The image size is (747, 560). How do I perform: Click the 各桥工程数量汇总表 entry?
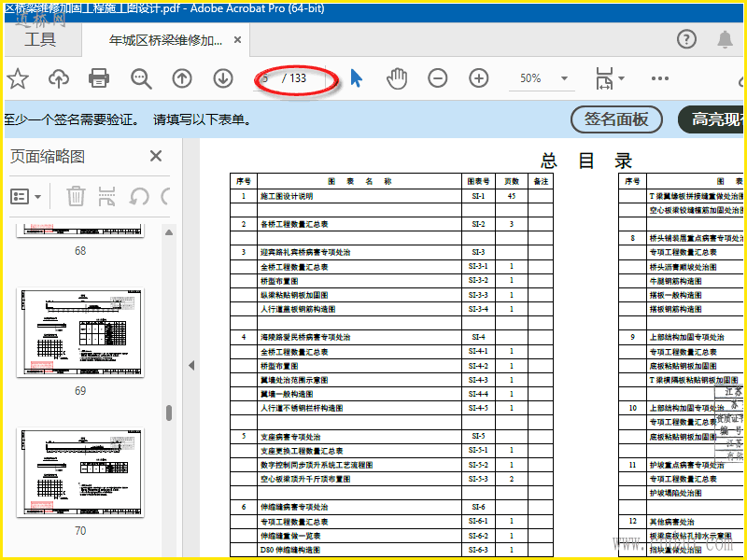[294, 224]
